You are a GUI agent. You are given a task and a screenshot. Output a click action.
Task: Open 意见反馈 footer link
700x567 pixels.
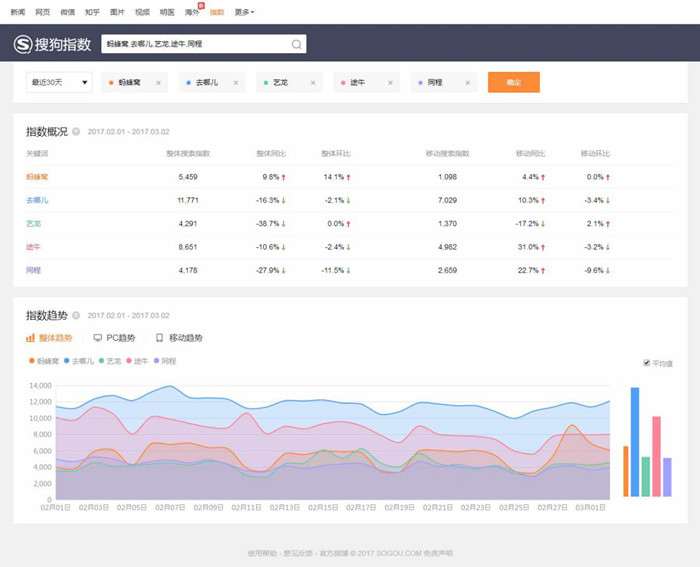298,554
